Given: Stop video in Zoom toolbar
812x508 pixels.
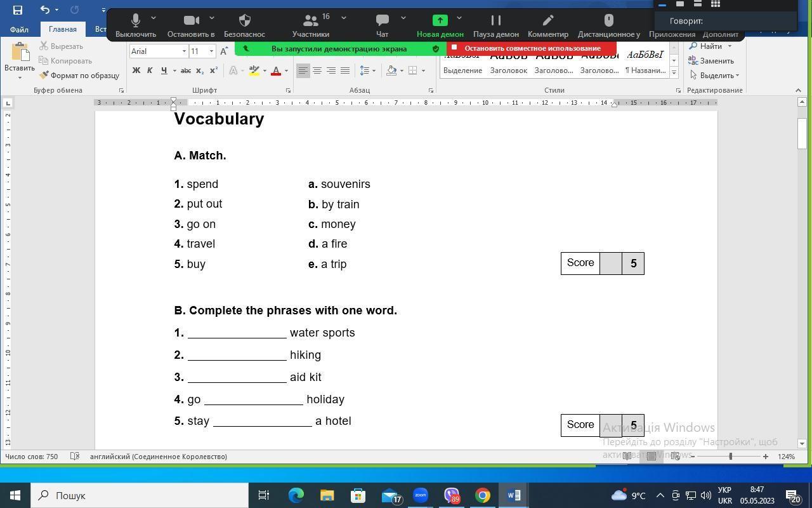Looking at the screenshot, I should (191, 25).
